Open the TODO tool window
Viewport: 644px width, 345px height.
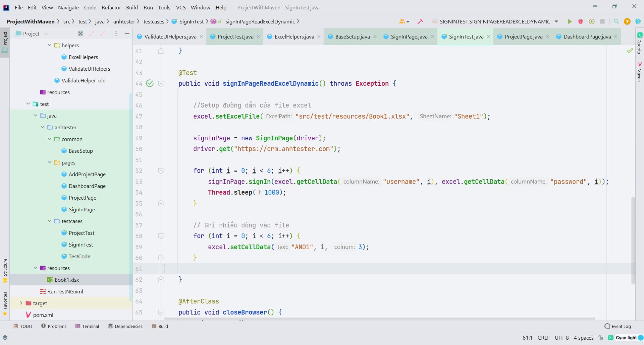pos(23,326)
